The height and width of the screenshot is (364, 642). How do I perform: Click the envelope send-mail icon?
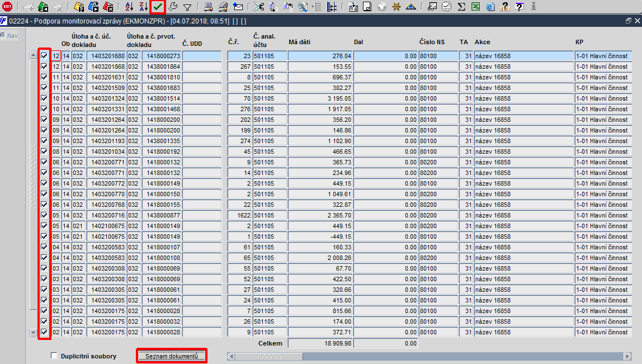click(x=238, y=7)
